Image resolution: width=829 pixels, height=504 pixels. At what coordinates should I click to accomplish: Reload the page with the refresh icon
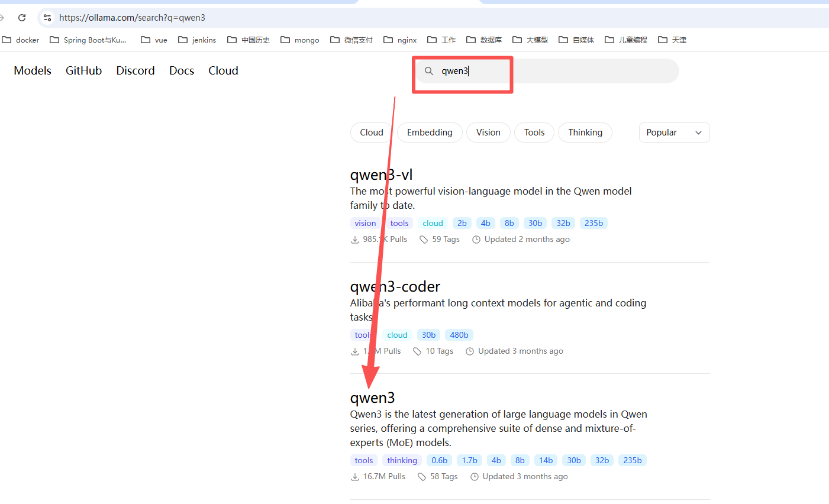(x=22, y=18)
